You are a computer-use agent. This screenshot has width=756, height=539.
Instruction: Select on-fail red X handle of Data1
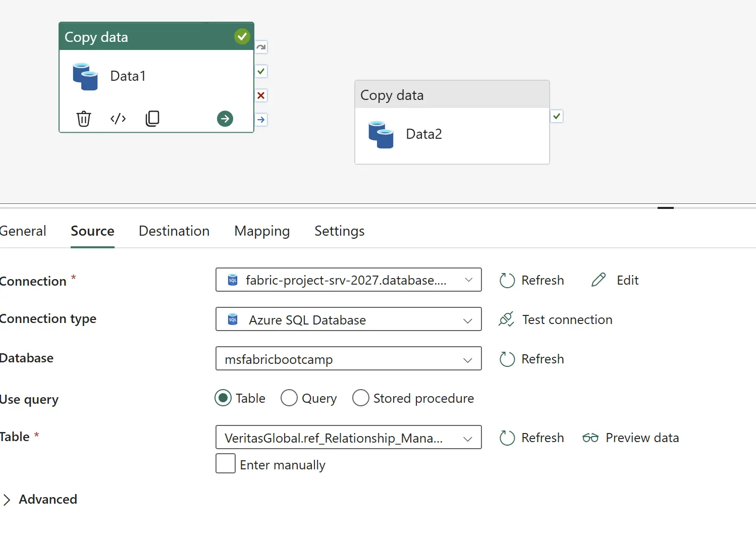(261, 95)
